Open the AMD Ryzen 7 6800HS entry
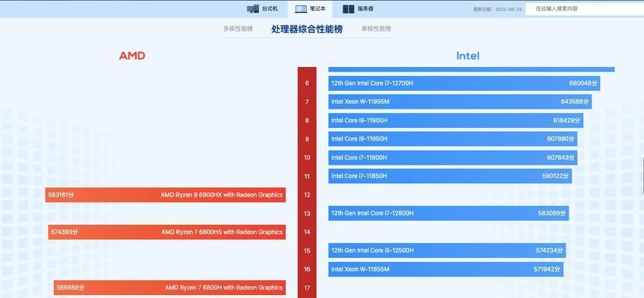The height and width of the screenshot is (298, 644). [166, 232]
